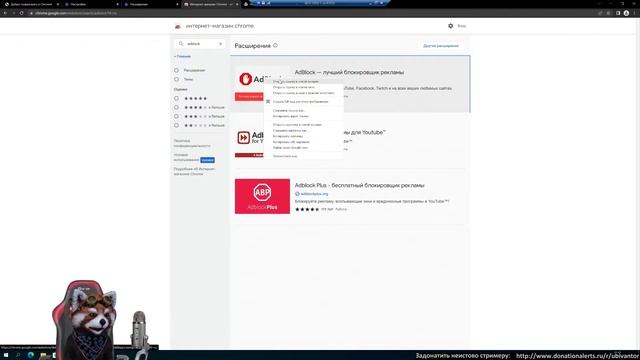This screenshot has width=640, height=360.
Task: Open the Windows Start button
Action: tap(6, 356)
